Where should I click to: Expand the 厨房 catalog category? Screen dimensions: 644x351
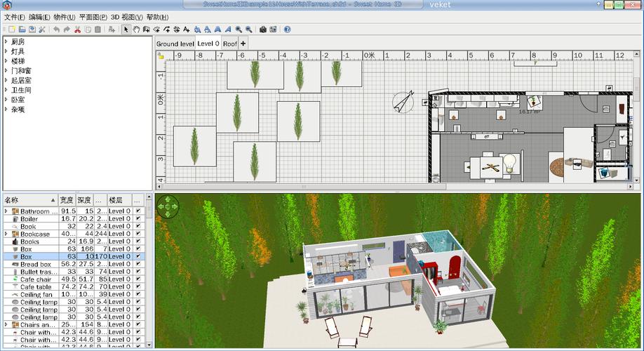[6, 41]
